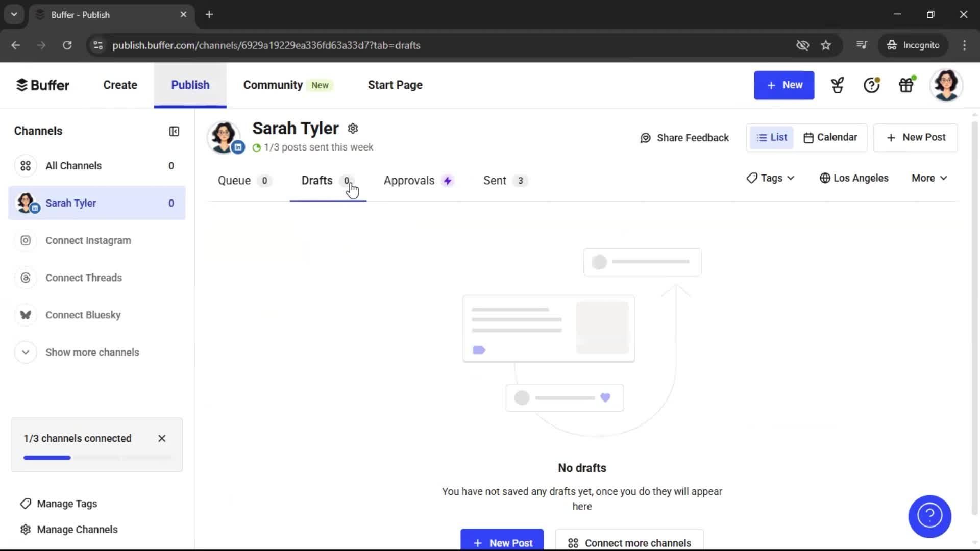Click Connect more channels
This screenshot has width=980, height=551.
pos(629,542)
